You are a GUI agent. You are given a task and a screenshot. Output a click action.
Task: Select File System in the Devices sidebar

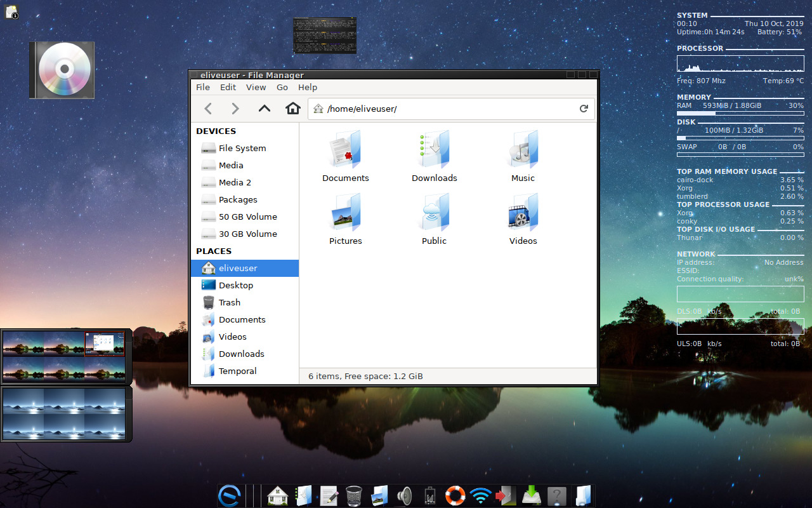245,148
